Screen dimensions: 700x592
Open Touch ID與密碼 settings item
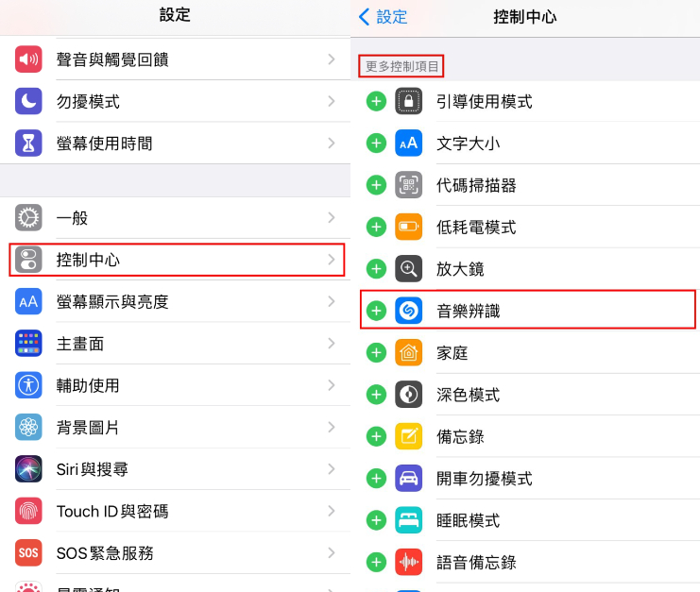[175, 511]
